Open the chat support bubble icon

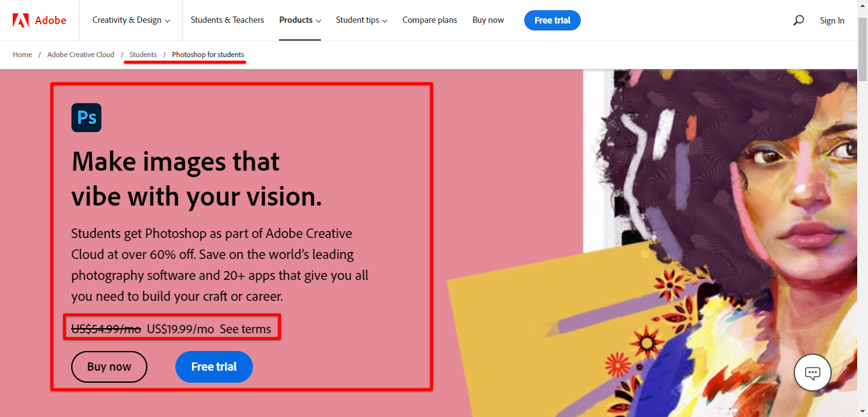coord(812,373)
